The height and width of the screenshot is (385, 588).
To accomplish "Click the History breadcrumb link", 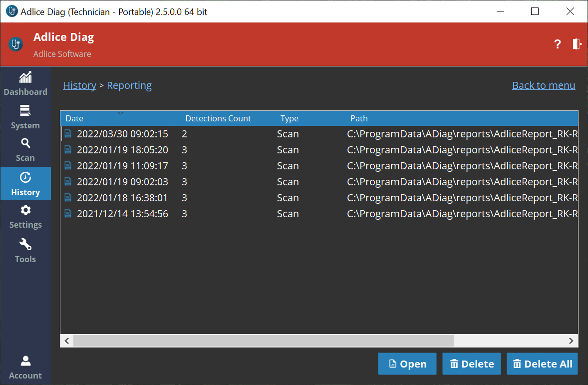I will coord(79,85).
